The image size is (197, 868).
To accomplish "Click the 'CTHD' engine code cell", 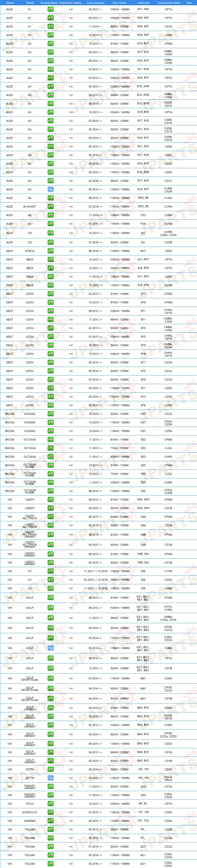I will click(x=168, y=571).
